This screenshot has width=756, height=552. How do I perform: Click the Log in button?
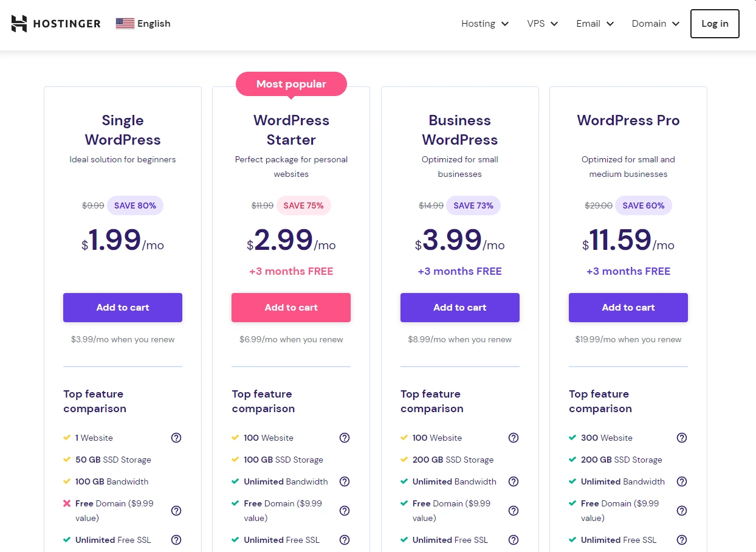coord(715,24)
